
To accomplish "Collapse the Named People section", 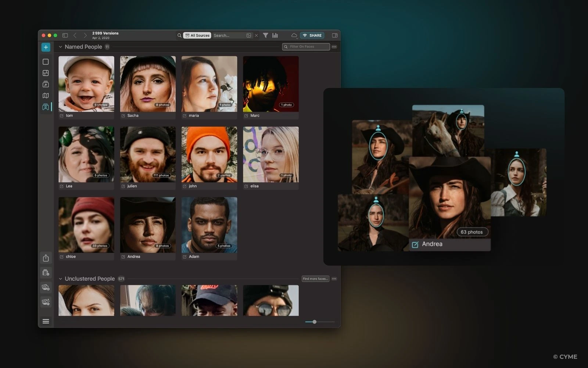I will [61, 47].
